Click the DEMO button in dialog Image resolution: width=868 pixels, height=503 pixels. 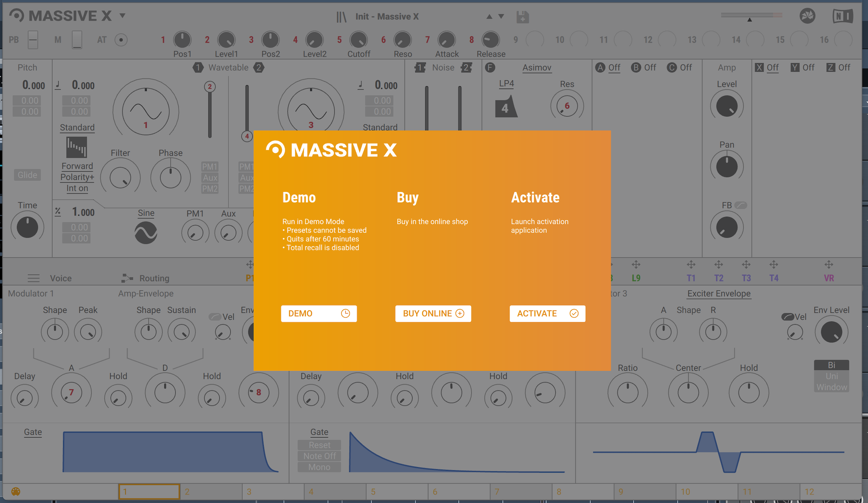[318, 314]
